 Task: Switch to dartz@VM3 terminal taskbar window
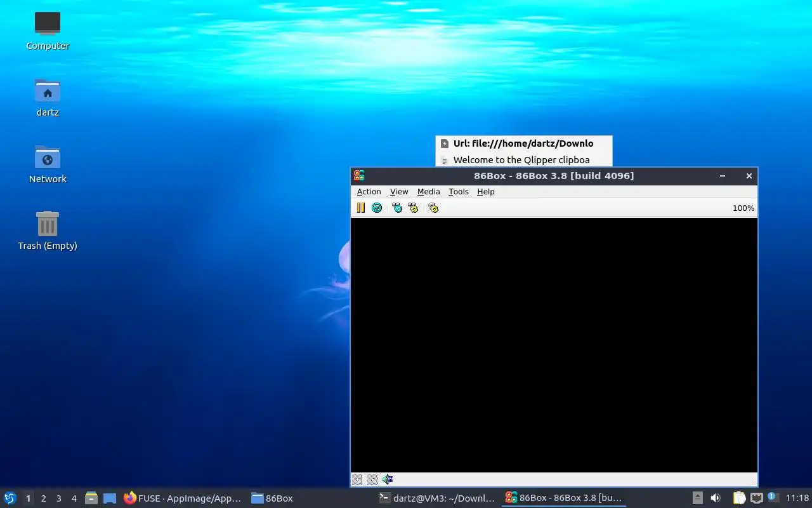(436, 498)
